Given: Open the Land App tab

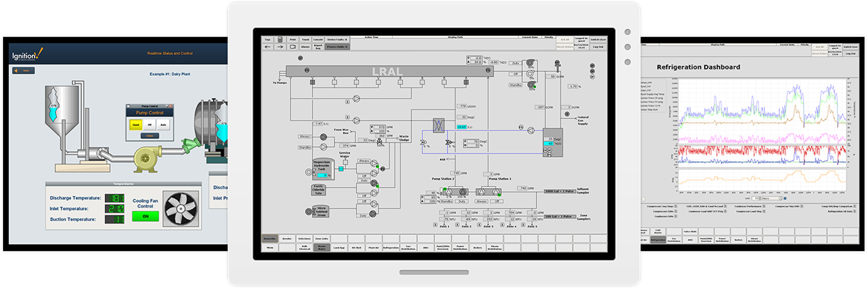Looking at the screenshot, I should pos(339,247).
